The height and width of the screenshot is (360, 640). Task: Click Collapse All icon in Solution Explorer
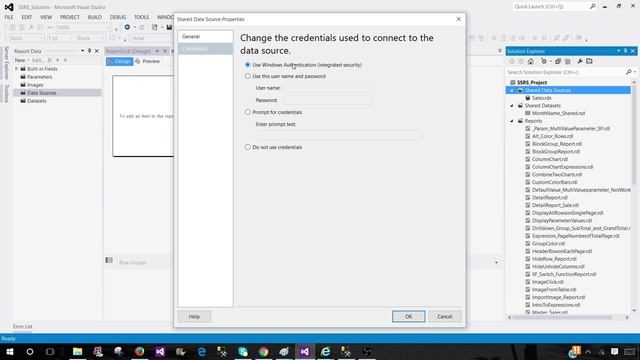click(x=558, y=61)
